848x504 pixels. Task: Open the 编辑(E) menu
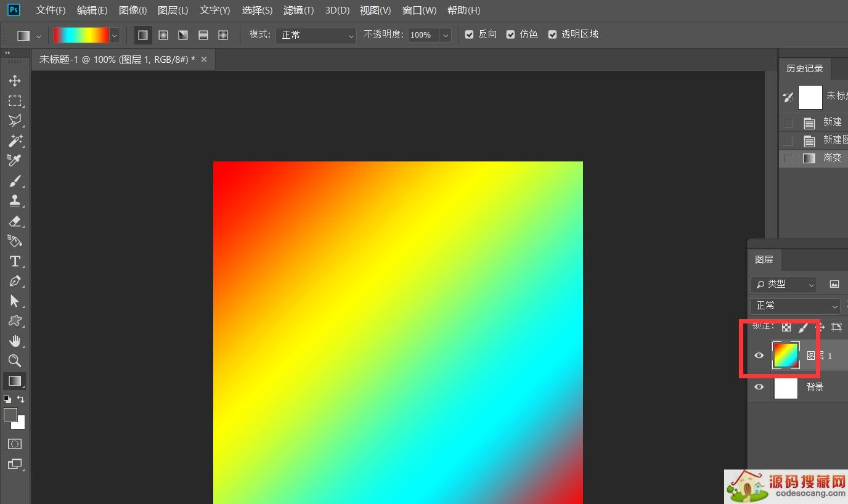click(x=92, y=10)
